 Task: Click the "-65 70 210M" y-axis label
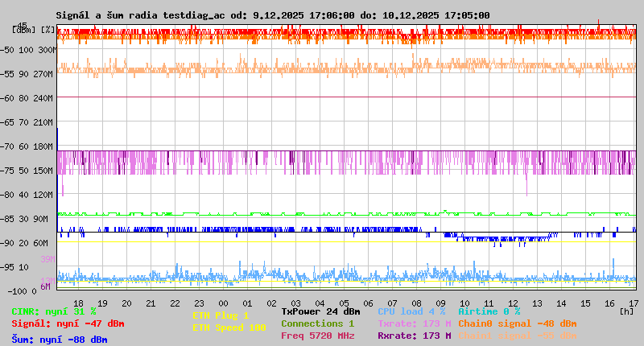27,122
